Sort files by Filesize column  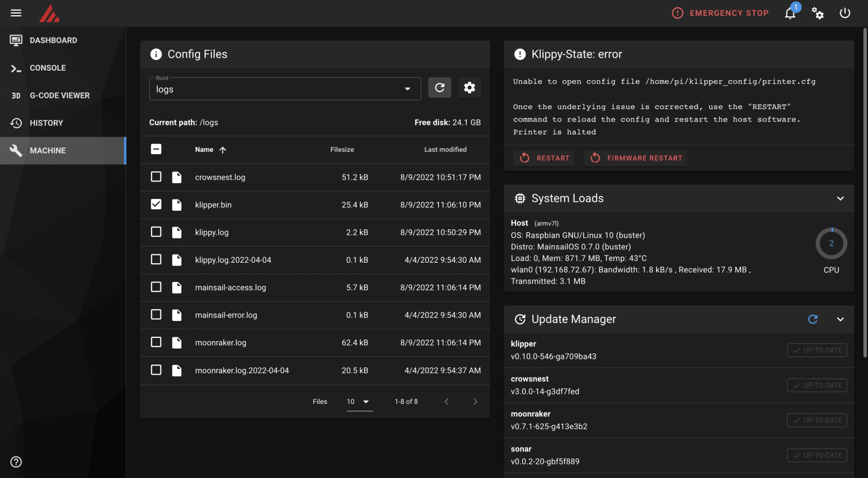point(342,150)
